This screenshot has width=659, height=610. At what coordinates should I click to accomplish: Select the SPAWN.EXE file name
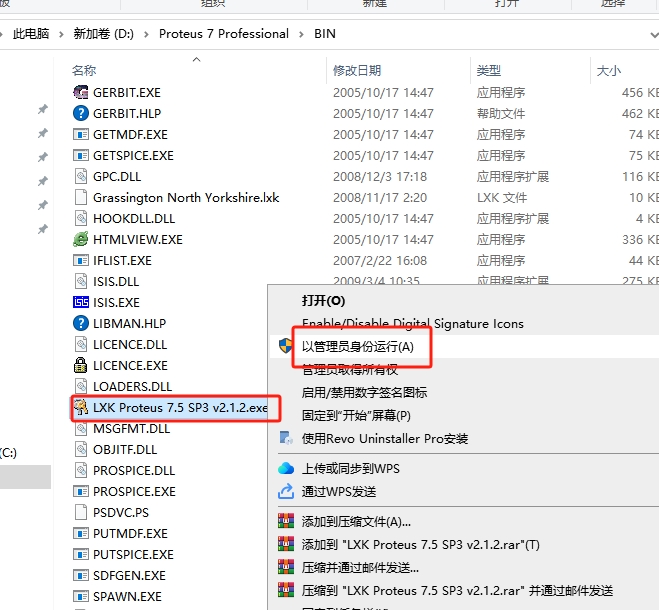(x=127, y=597)
